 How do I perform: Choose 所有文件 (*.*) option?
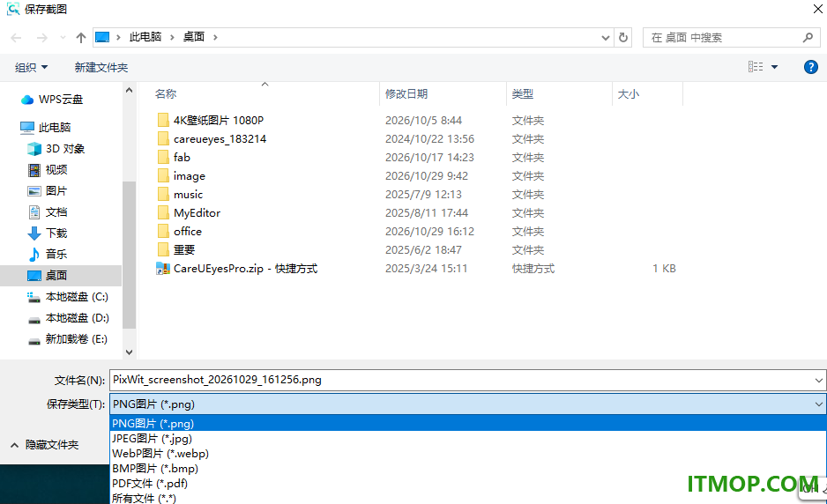coord(468,498)
